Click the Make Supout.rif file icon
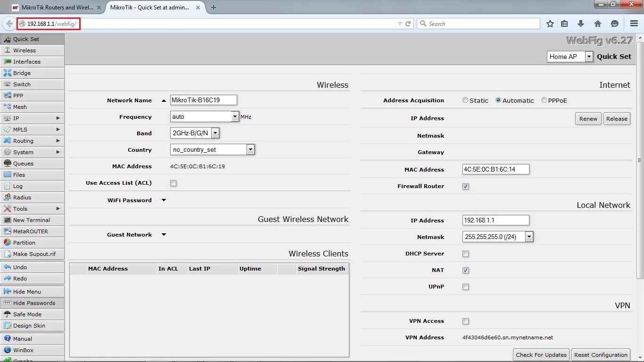 coord(7,254)
